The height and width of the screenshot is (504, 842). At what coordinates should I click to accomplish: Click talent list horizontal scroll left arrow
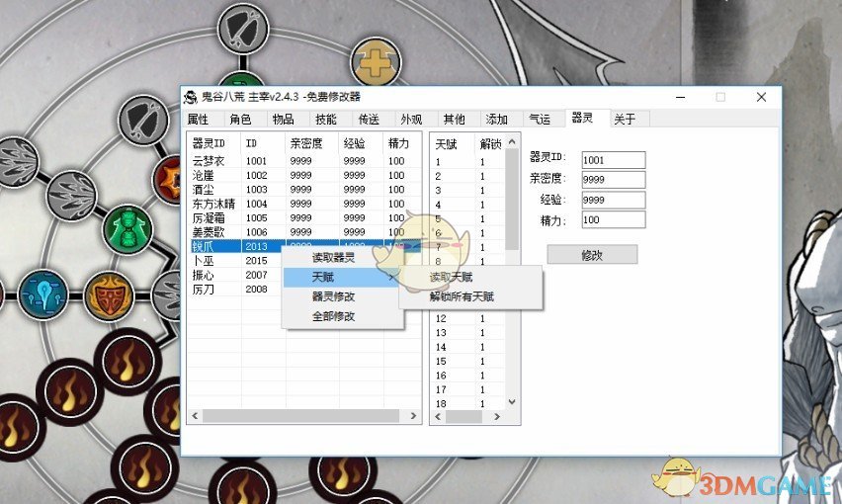pyautogui.click(x=438, y=416)
